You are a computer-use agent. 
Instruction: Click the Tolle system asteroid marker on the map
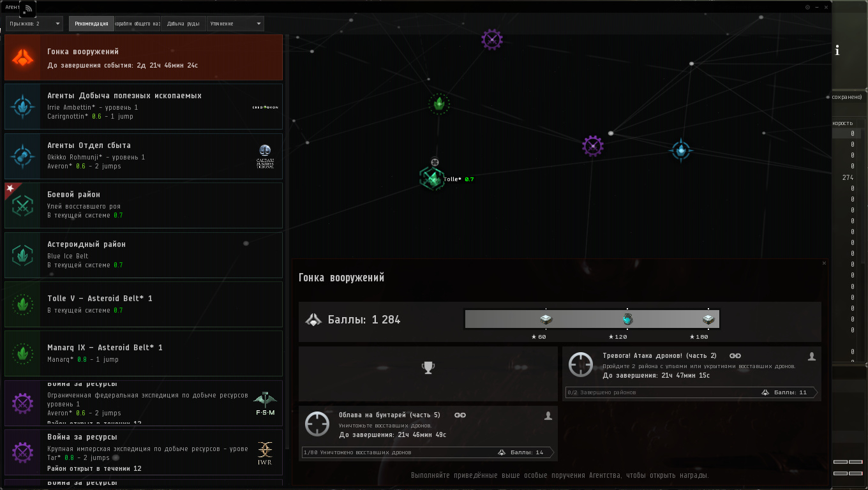pyautogui.click(x=432, y=179)
